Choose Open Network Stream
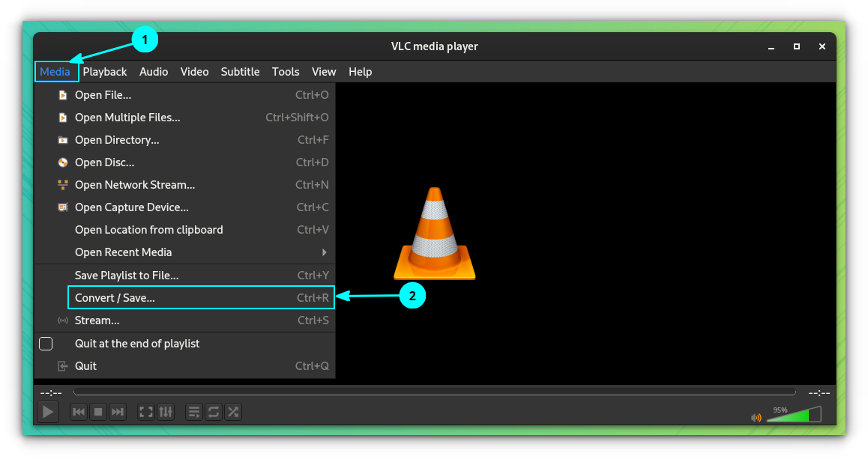 click(x=135, y=185)
